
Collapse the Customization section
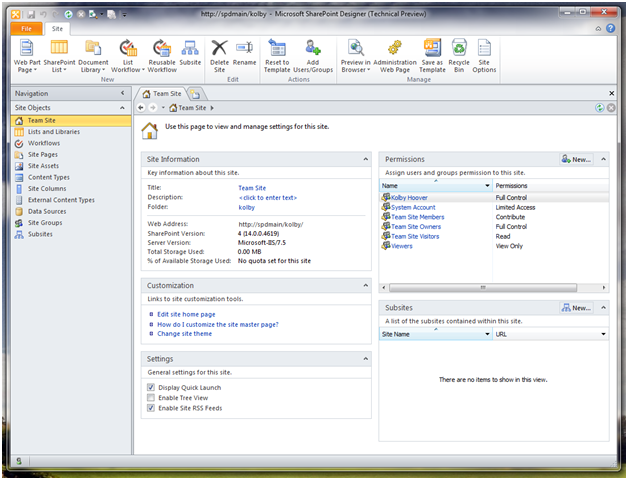(x=365, y=286)
